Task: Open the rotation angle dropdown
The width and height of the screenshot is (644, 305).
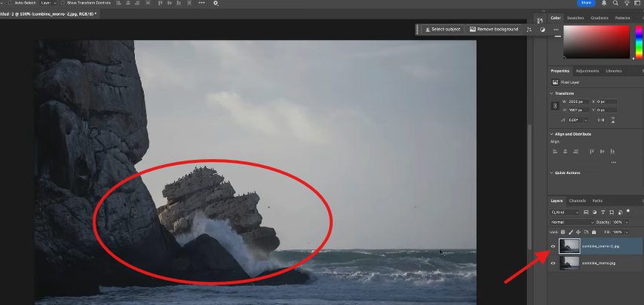Action: pos(585,120)
